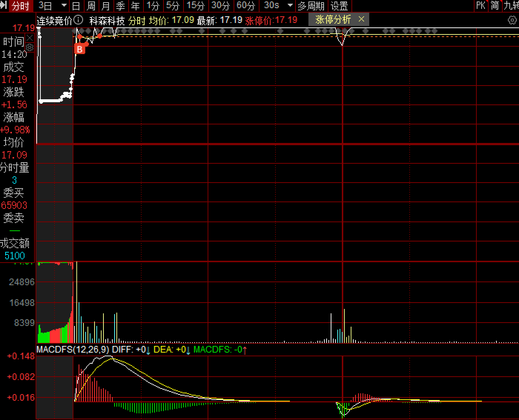Screen dimensions: 519x420
Task: Open the 涨停分析 tab
Action: click(x=333, y=20)
